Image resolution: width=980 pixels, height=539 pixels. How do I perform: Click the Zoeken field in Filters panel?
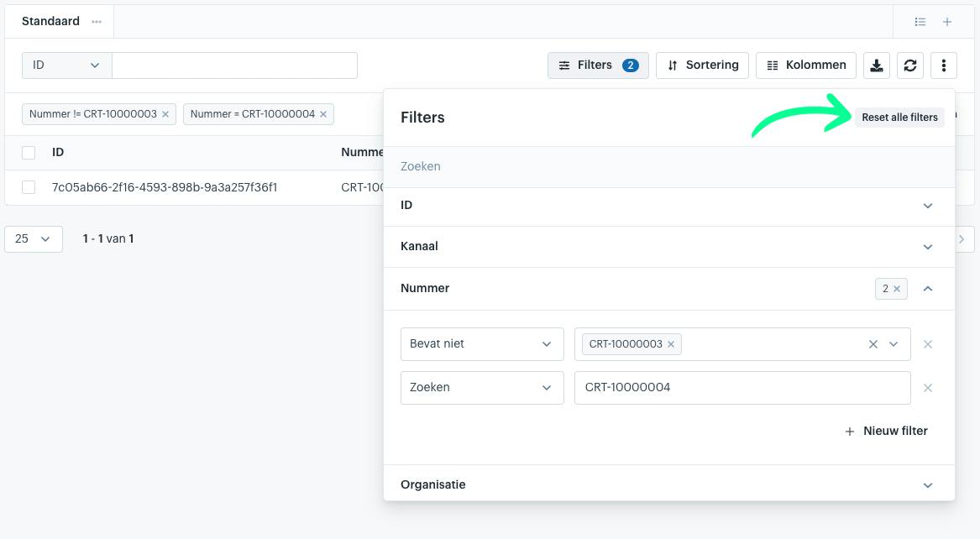[669, 167]
